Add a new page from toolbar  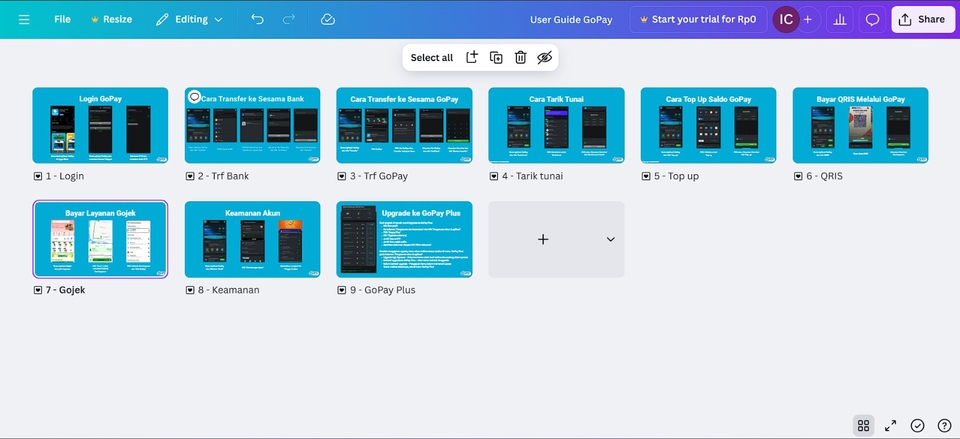(472, 58)
